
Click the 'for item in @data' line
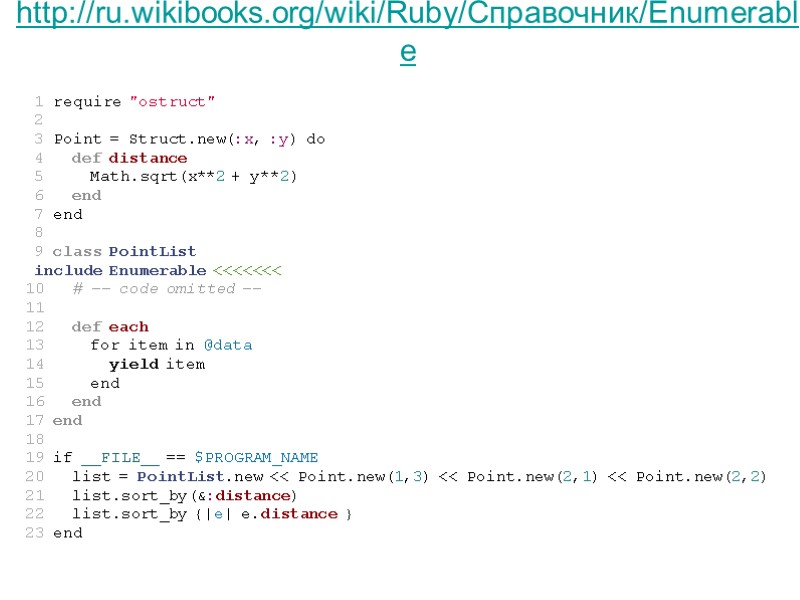[x=171, y=345]
